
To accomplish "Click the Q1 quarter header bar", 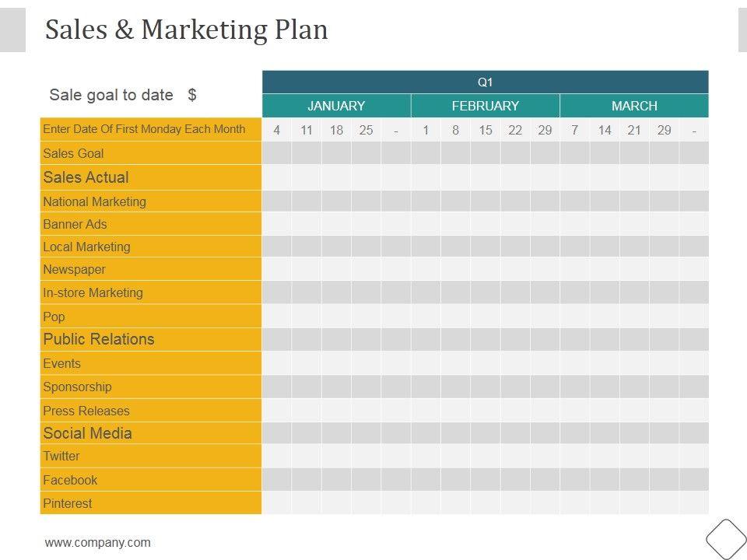I will pos(485,82).
